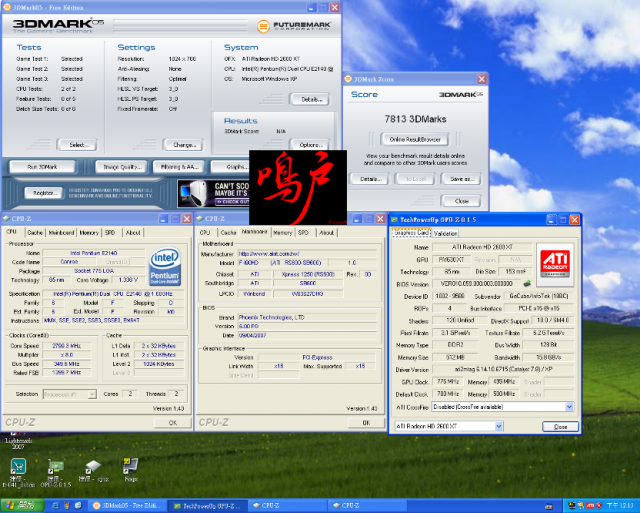Screen dimensions: 640x513
Task: Click the 3DMark Score window title icon
Action: (x=348, y=79)
